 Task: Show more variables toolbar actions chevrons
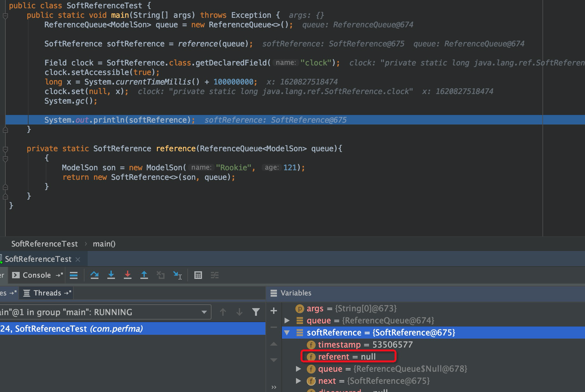(x=274, y=387)
